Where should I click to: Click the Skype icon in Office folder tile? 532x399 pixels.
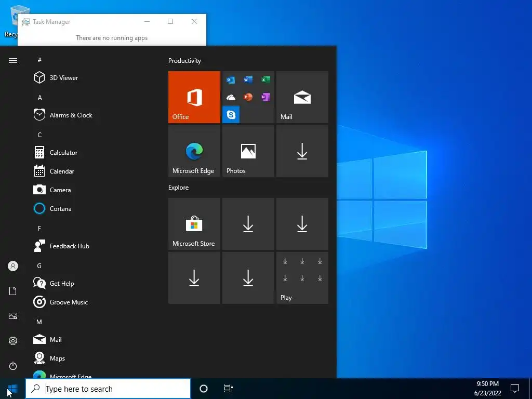click(x=231, y=115)
